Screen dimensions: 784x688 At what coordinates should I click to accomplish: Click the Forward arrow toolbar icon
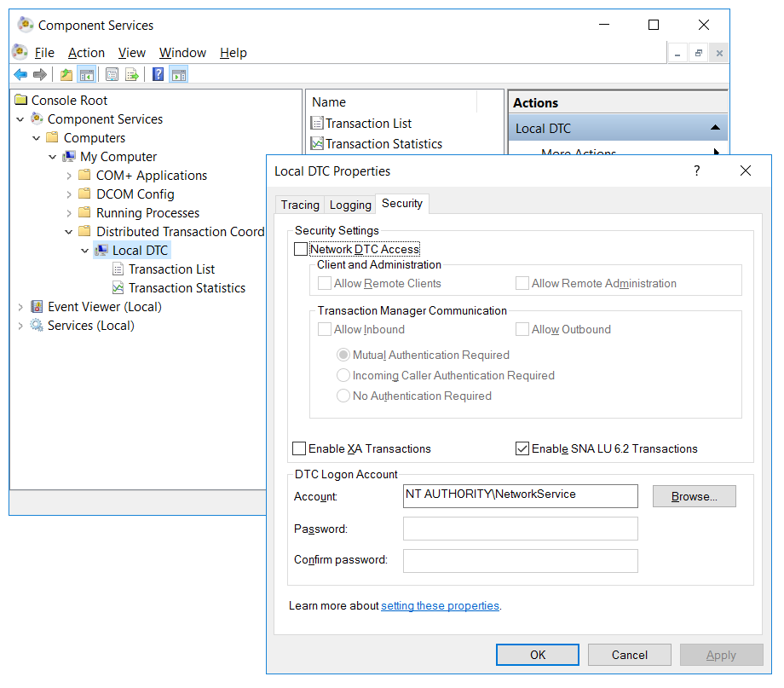(x=40, y=75)
